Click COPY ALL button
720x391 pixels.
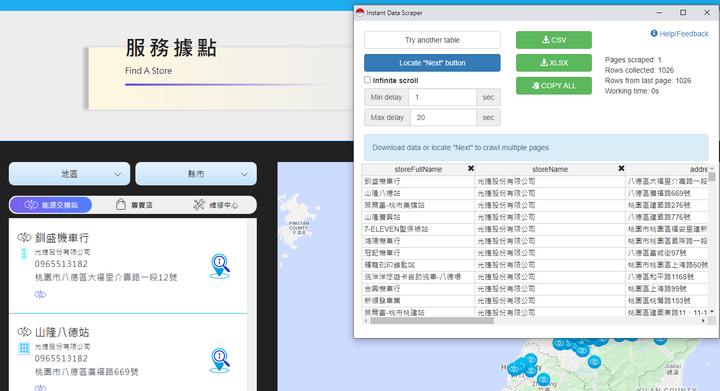[x=554, y=86]
